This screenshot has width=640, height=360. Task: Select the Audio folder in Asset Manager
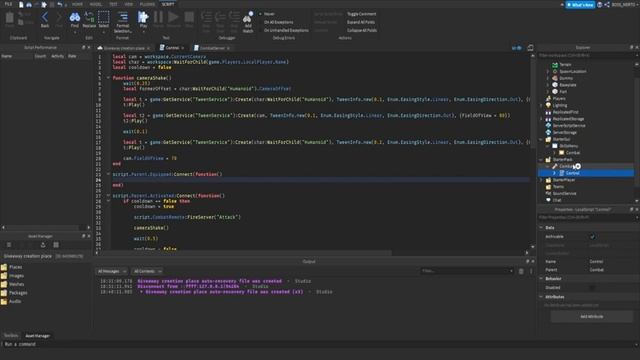click(x=11, y=301)
